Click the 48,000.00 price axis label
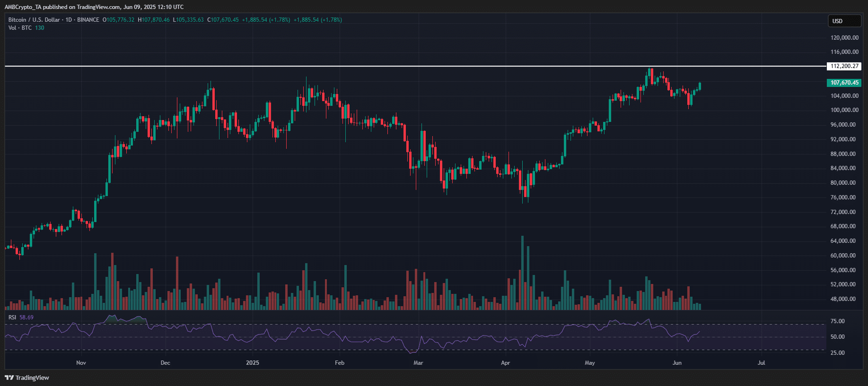The image size is (868, 386). click(x=843, y=299)
